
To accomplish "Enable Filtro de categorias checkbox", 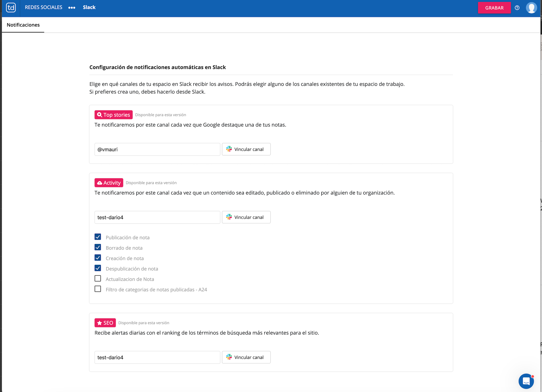I will [x=98, y=289].
